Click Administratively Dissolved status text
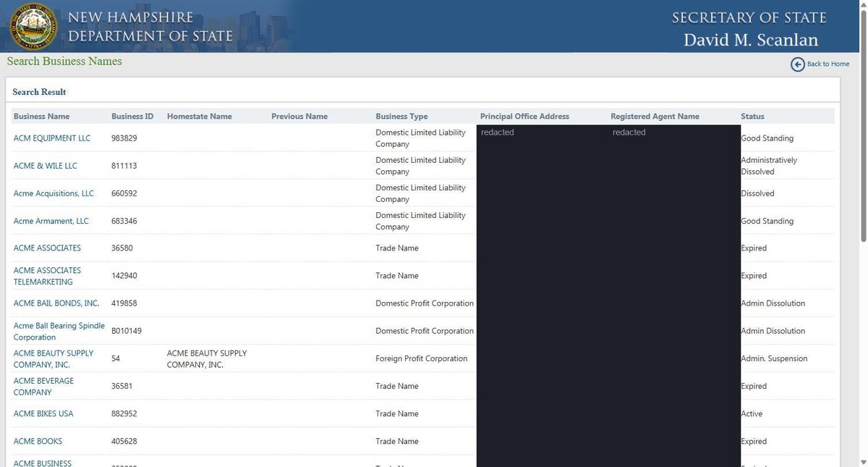868x467 pixels. (x=769, y=166)
